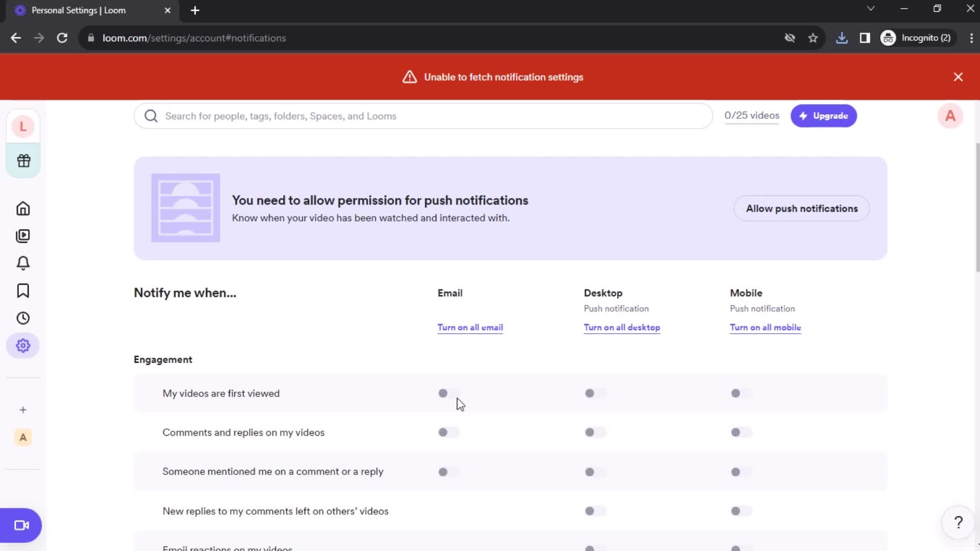Go back to previous page in browser

tap(16, 38)
